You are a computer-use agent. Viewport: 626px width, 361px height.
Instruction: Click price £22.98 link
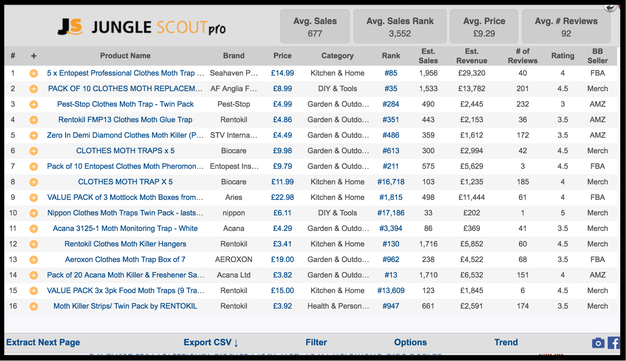pyautogui.click(x=282, y=197)
